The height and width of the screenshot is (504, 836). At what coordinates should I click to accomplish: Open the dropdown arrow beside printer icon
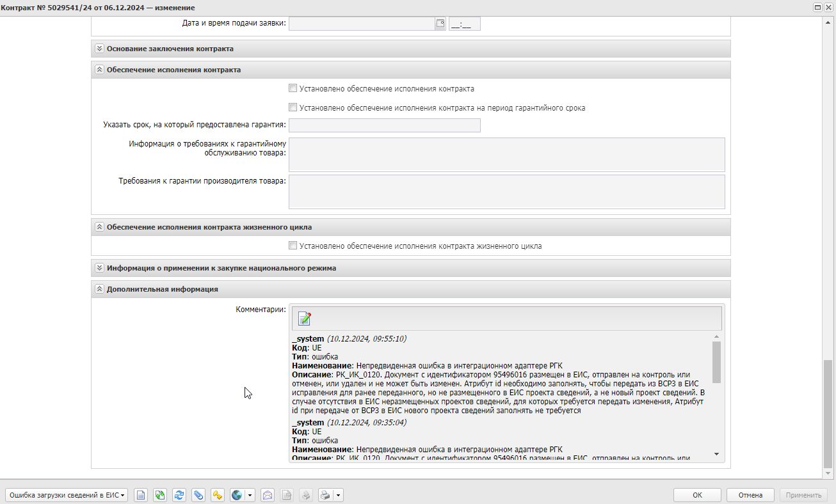338,495
